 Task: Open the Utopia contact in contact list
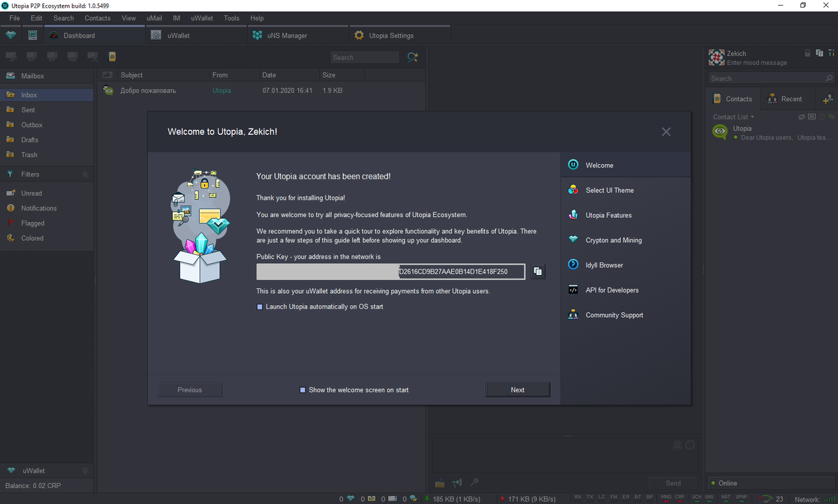[771, 133]
